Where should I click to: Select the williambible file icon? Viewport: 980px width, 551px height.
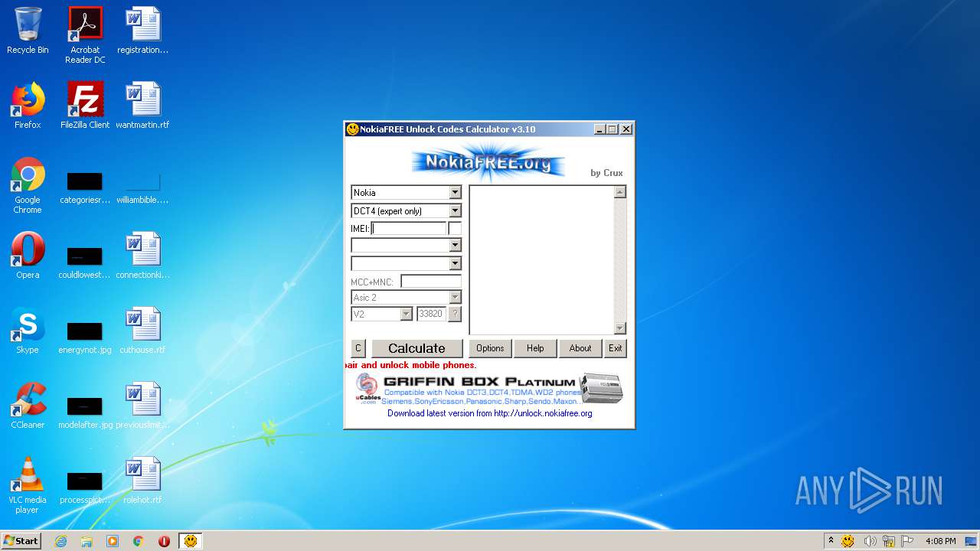(143, 188)
